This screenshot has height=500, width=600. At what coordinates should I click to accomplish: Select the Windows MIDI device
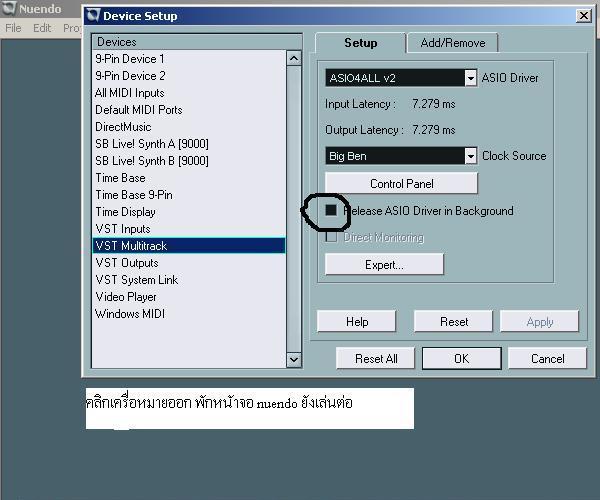(189, 314)
